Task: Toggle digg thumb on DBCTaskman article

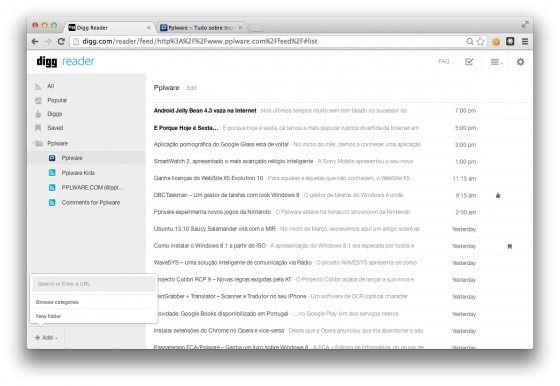Action: tap(498, 195)
